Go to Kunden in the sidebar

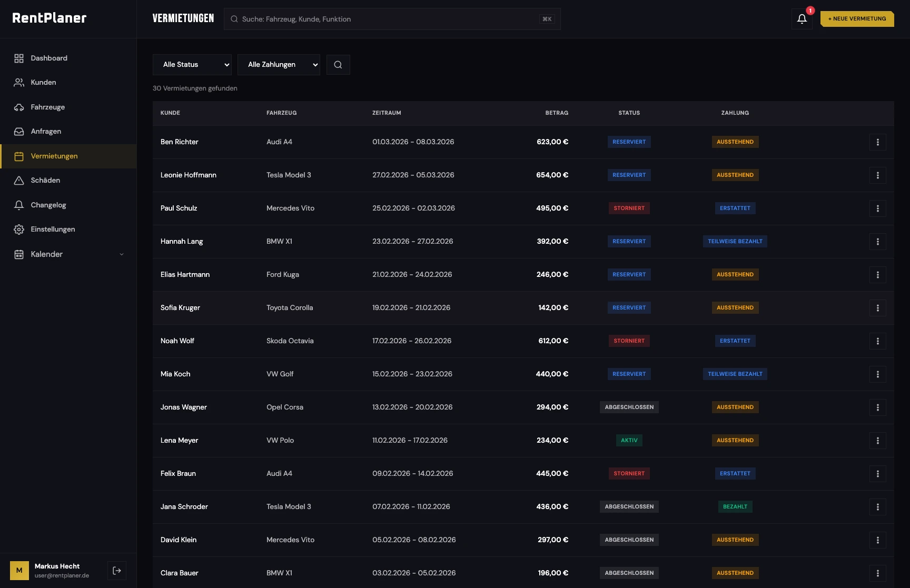click(x=43, y=83)
